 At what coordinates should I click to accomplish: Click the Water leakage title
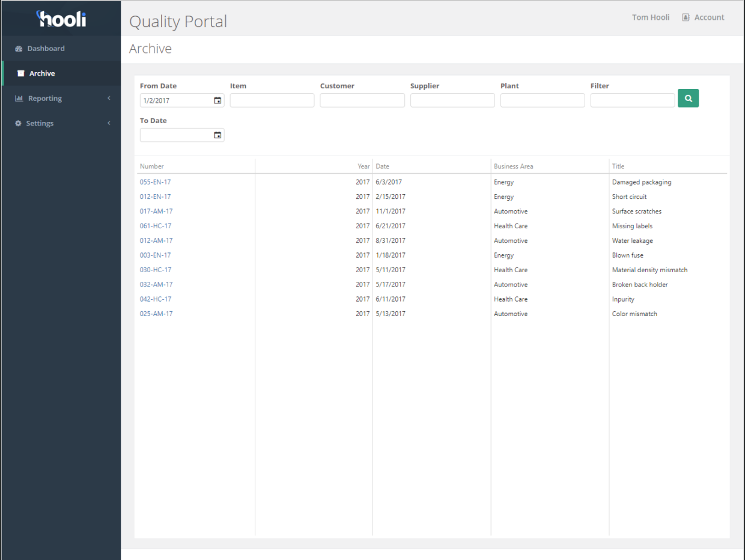(633, 241)
